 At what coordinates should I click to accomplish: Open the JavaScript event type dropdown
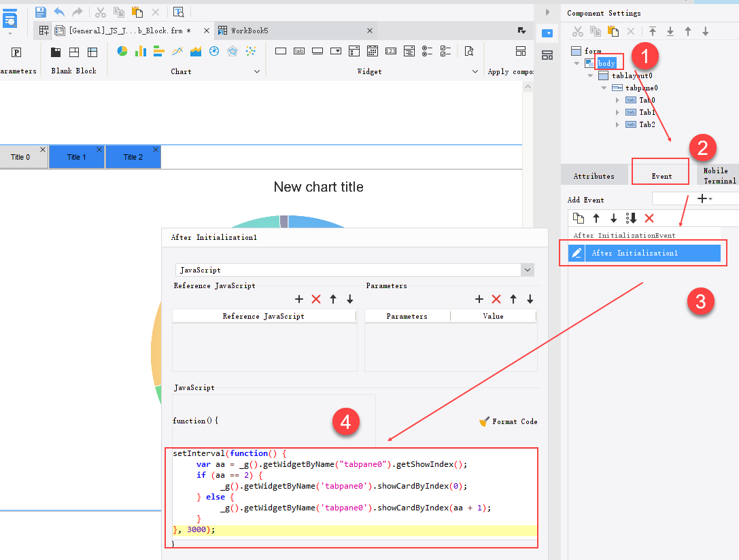point(528,270)
